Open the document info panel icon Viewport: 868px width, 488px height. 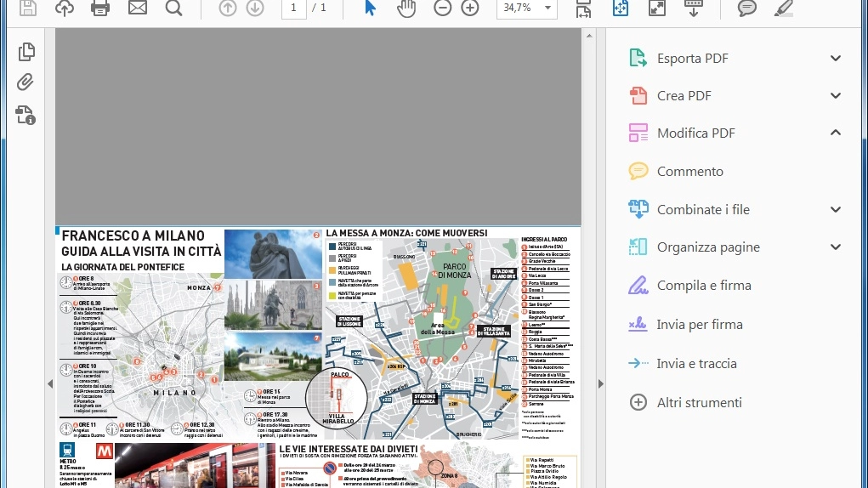point(26,115)
